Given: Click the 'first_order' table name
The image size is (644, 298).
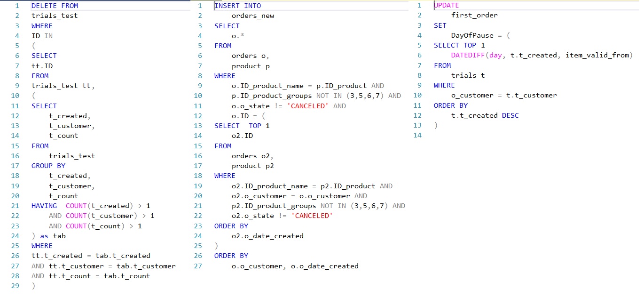Looking at the screenshot, I should click(474, 15).
